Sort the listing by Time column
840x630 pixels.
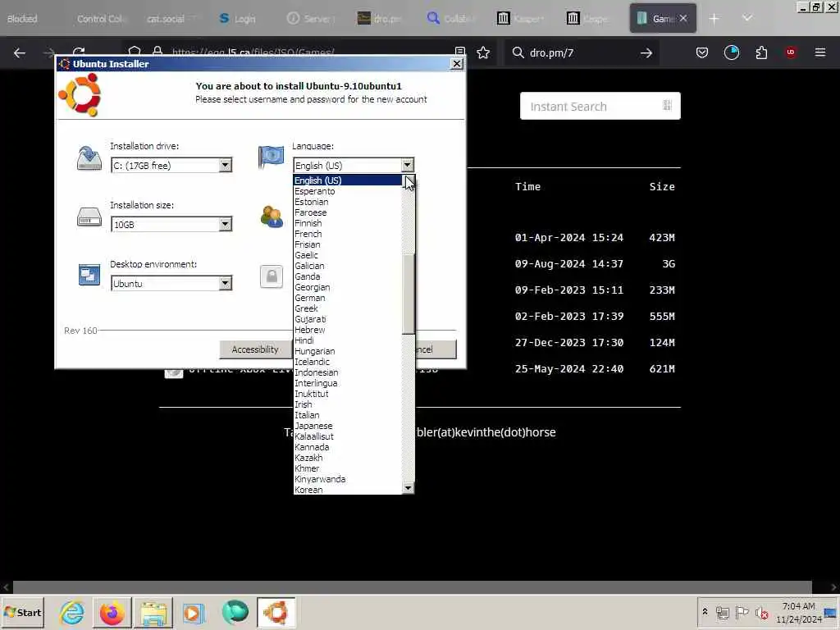527,186
